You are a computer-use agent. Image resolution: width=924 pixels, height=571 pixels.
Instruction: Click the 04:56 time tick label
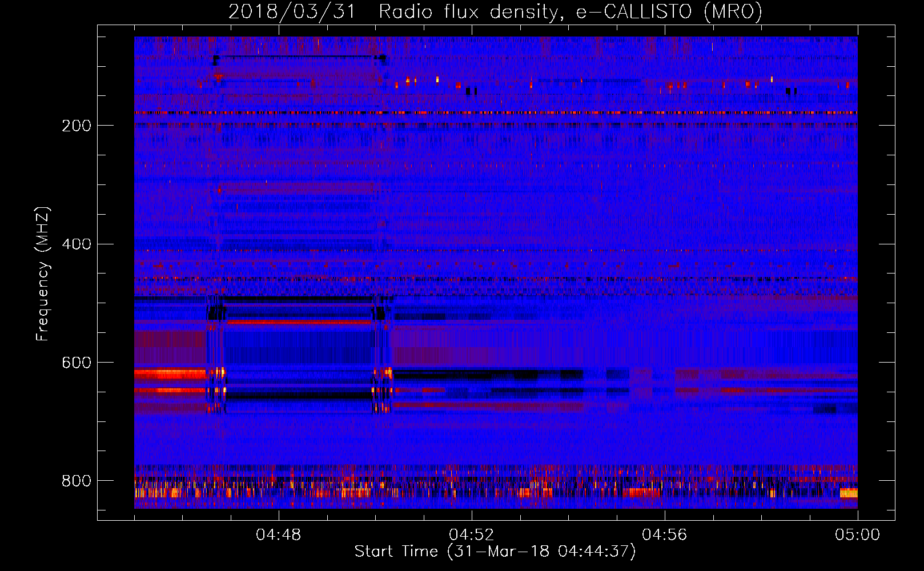[665, 535]
